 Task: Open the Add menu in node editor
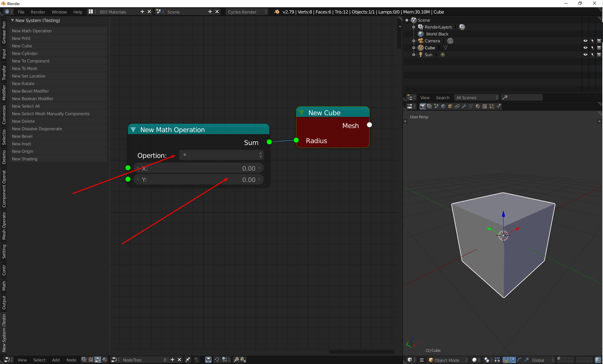click(x=56, y=360)
